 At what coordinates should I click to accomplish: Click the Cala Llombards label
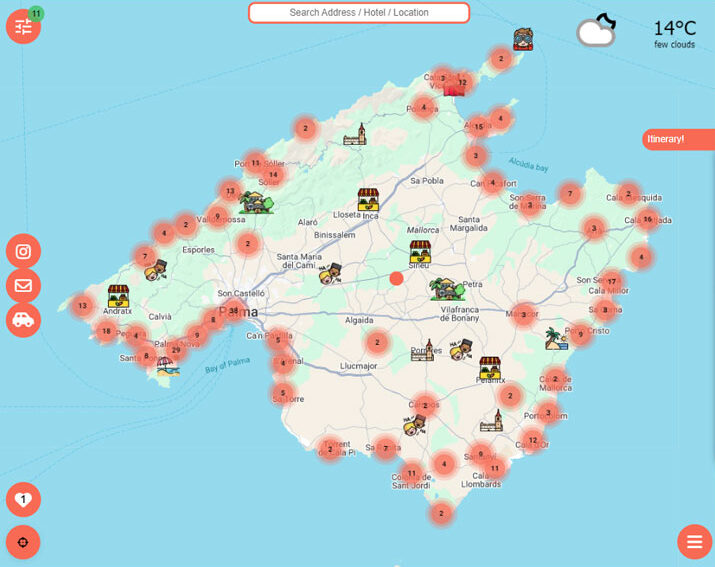point(481,480)
